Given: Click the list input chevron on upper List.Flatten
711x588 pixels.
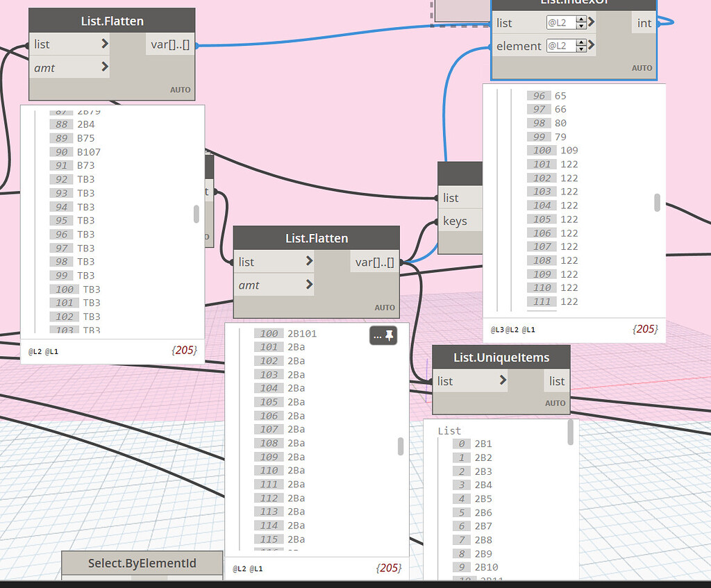Looking at the screenshot, I should click(106, 44).
